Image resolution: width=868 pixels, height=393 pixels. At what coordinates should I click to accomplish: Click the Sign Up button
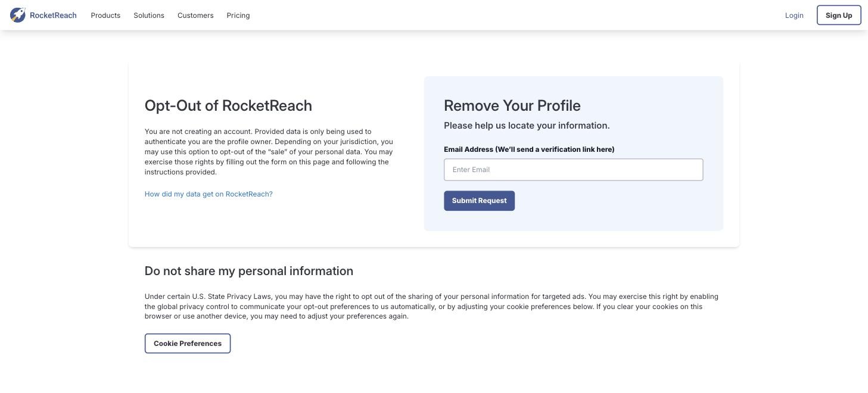coord(839,15)
